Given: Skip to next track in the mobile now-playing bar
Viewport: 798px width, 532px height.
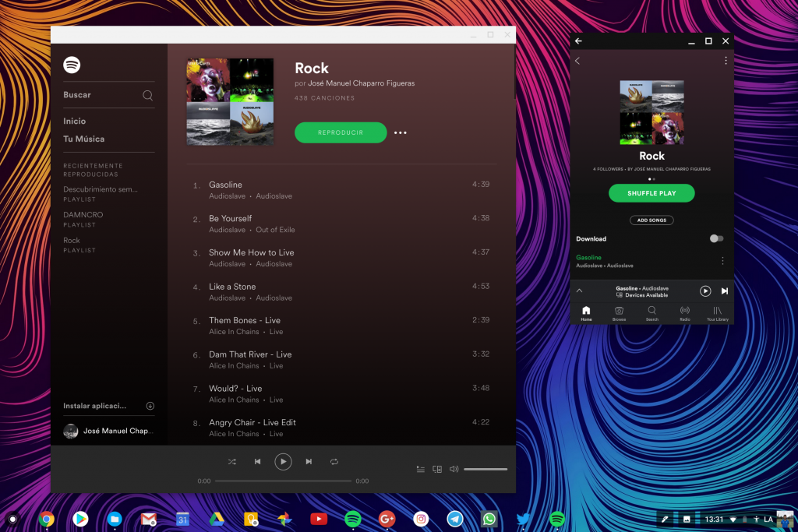Looking at the screenshot, I should coord(725,291).
